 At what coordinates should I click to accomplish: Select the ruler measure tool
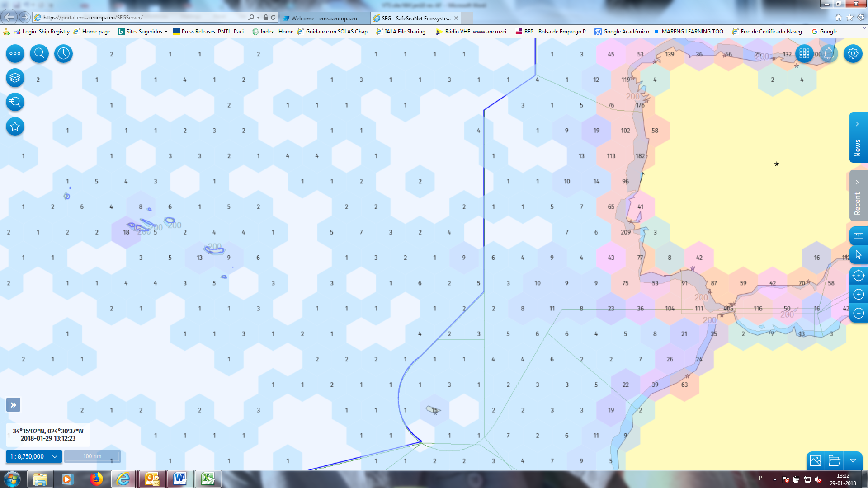click(x=858, y=236)
